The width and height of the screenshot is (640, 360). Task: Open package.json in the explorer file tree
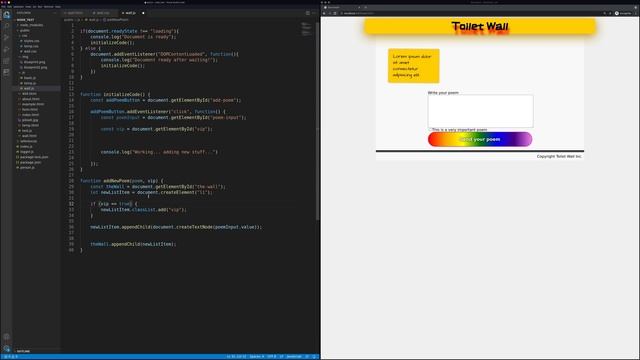pyautogui.click(x=30, y=162)
